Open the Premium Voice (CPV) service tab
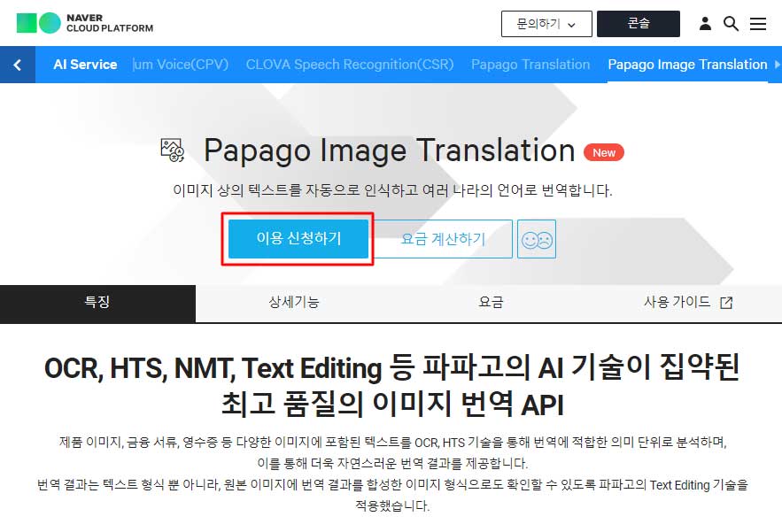The height and width of the screenshot is (532, 782). click(181, 65)
